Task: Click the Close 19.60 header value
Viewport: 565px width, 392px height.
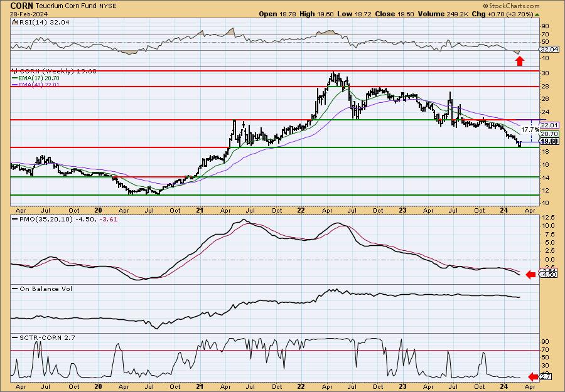Action: tap(395, 14)
